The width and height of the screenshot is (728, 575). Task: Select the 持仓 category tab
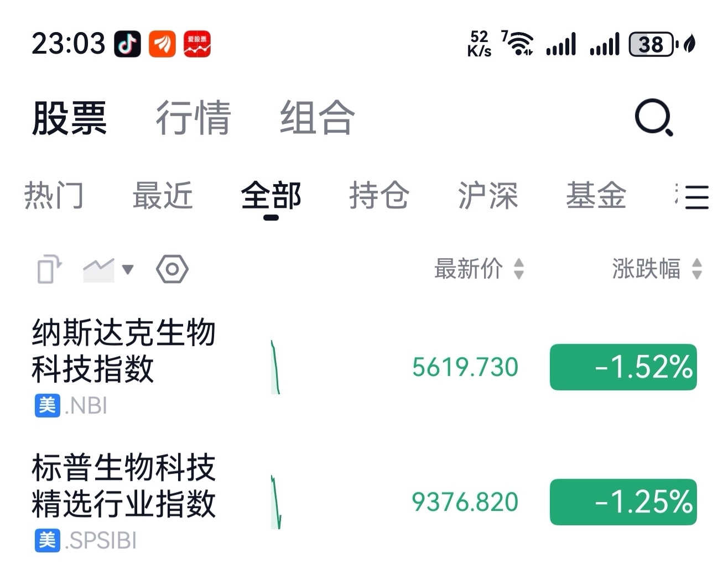379,196
